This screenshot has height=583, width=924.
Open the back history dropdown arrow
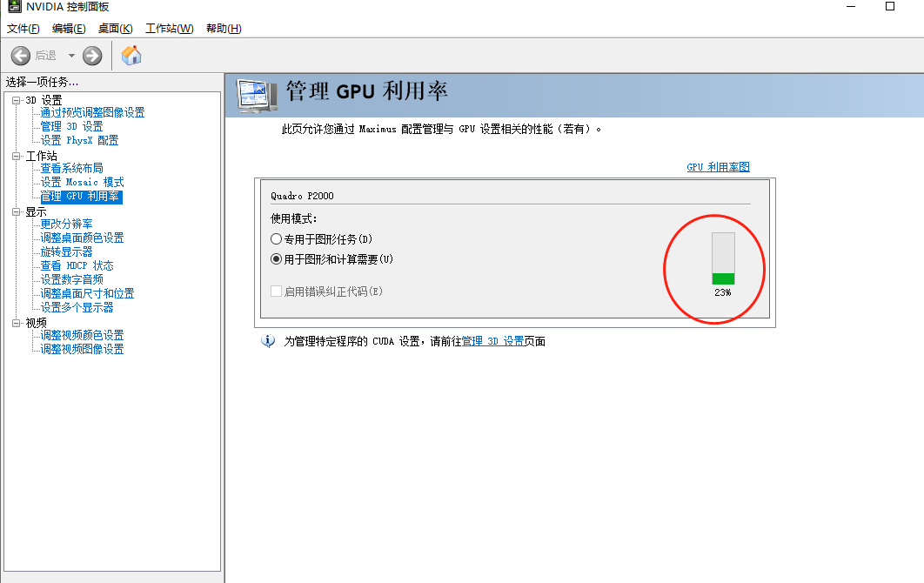(x=71, y=56)
